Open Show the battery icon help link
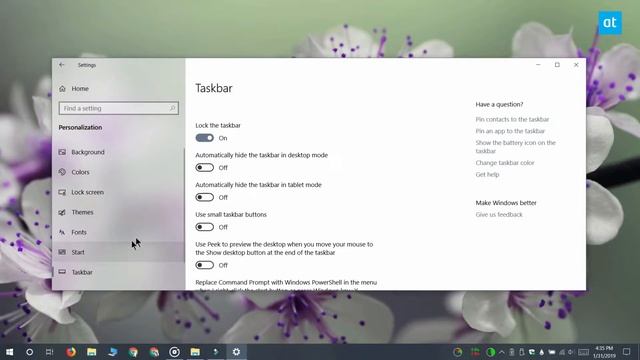Viewport: 640px width, 360px height. (516, 147)
